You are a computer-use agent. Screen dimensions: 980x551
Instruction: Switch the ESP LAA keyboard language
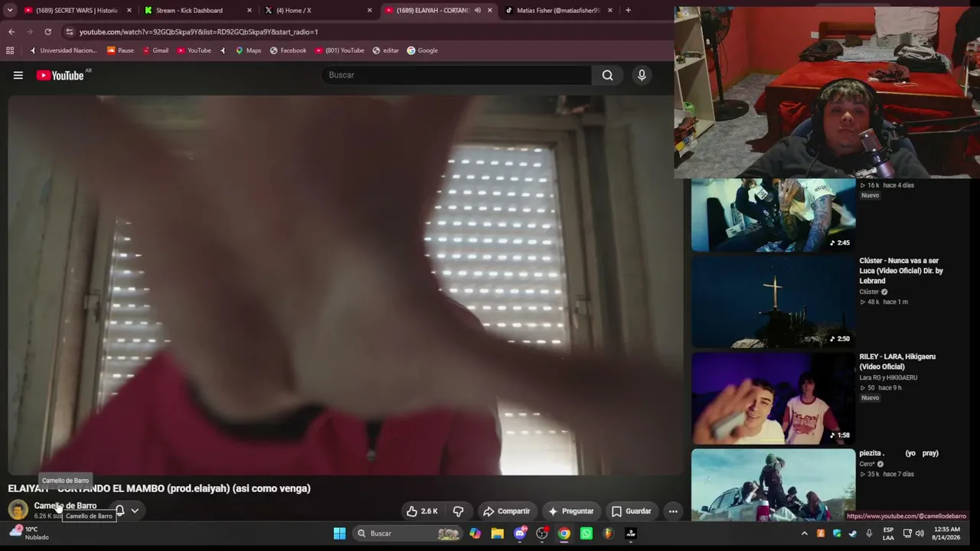click(x=888, y=533)
